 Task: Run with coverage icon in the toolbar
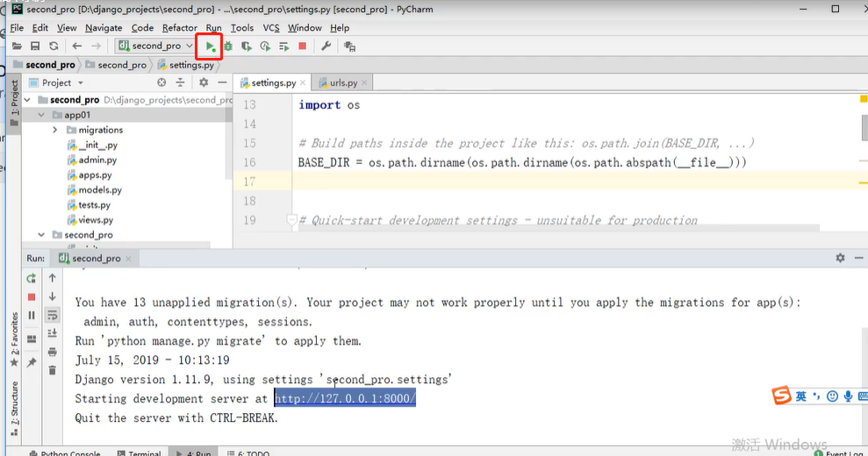coord(247,46)
